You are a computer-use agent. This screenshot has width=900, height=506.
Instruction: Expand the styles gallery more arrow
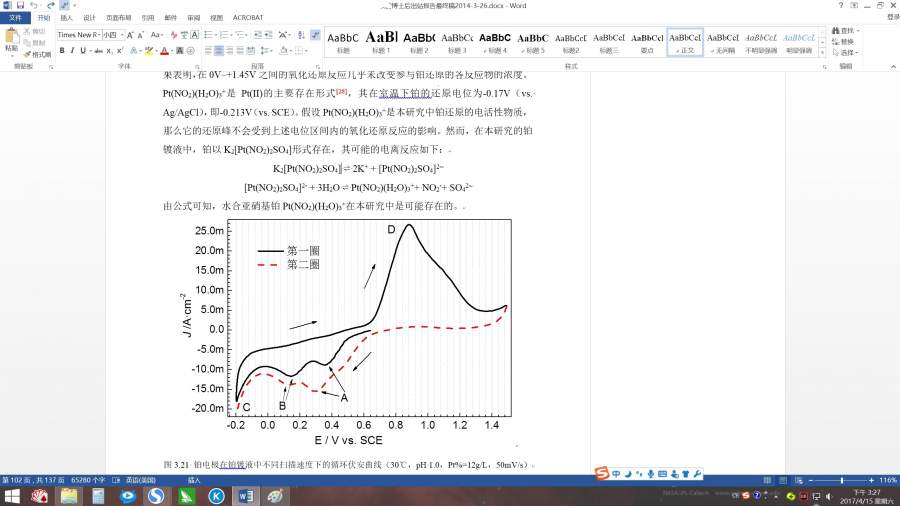(822, 53)
